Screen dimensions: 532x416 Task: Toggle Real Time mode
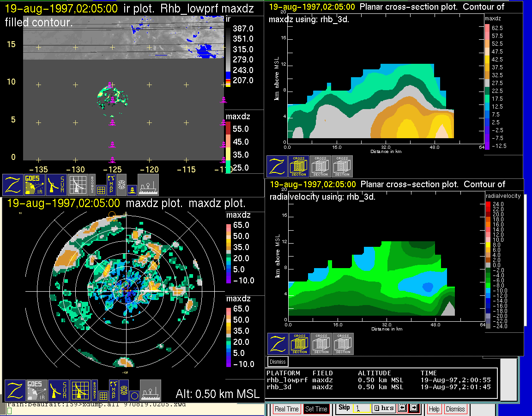tap(286, 409)
